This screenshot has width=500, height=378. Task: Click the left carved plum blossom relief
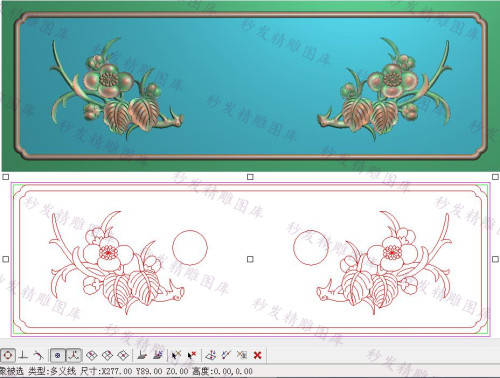pyautogui.click(x=117, y=88)
